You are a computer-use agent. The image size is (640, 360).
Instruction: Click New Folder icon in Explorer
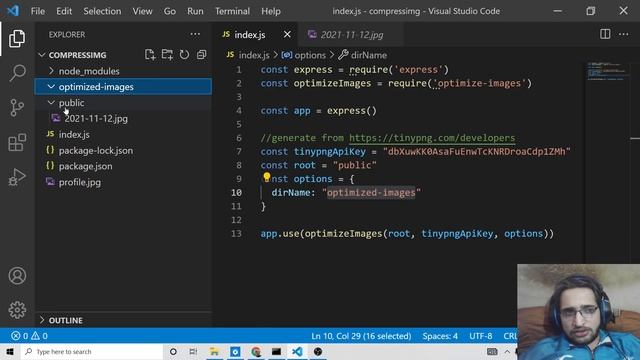pos(167,55)
